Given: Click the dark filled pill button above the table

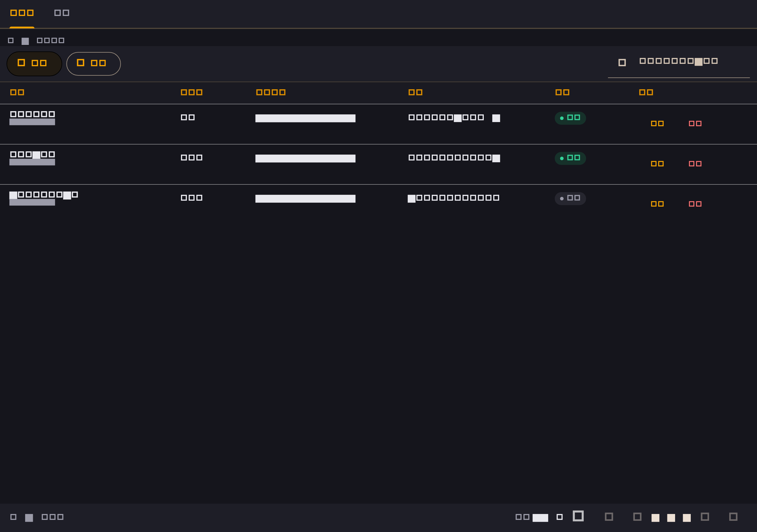Looking at the screenshot, I should coord(34,64).
